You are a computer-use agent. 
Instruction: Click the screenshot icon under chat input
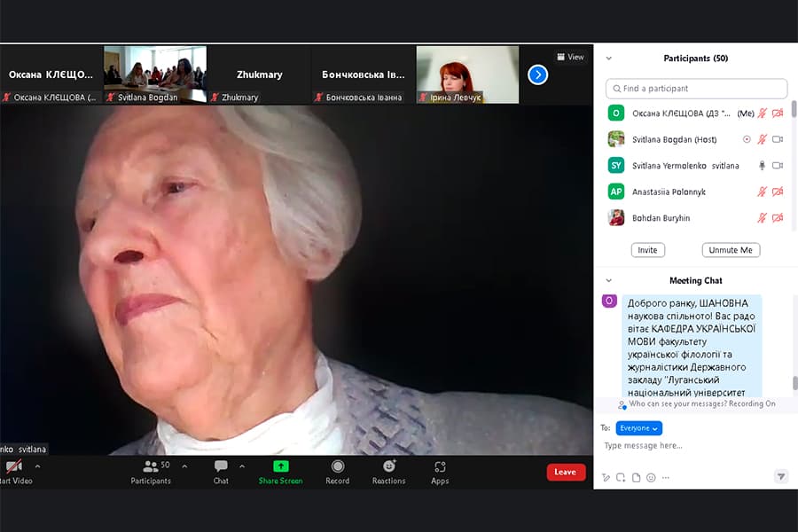pyautogui.click(x=621, y=478)
